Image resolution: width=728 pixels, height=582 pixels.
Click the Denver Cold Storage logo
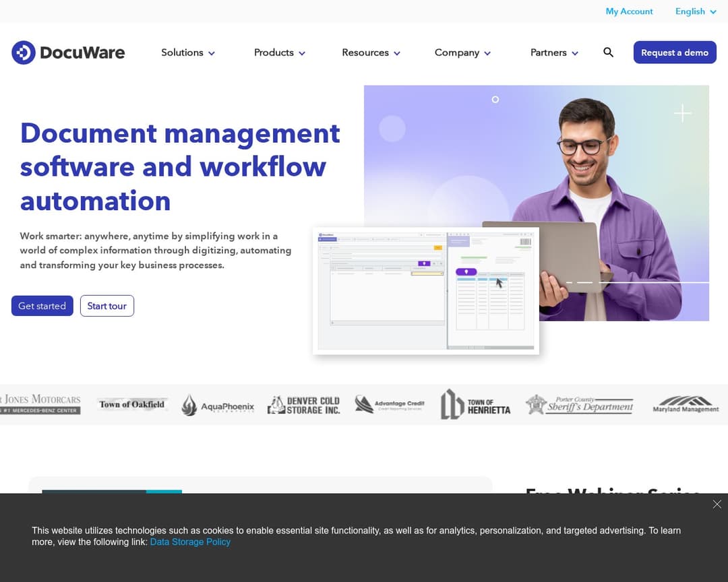303,405
